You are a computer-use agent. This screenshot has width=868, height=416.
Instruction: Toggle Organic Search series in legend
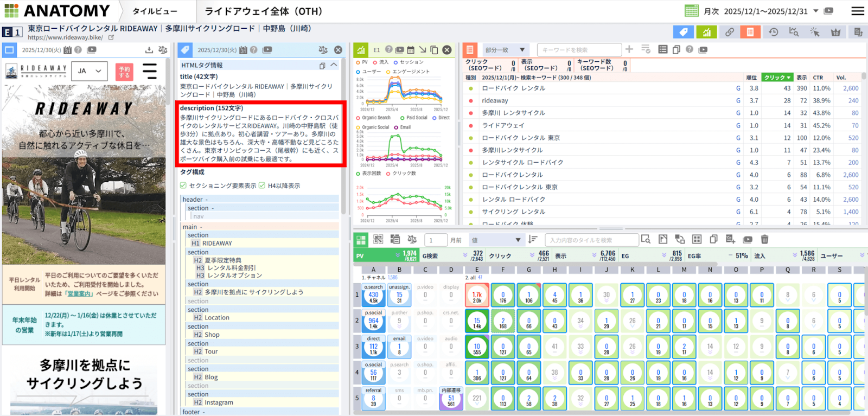click(373, 118)
